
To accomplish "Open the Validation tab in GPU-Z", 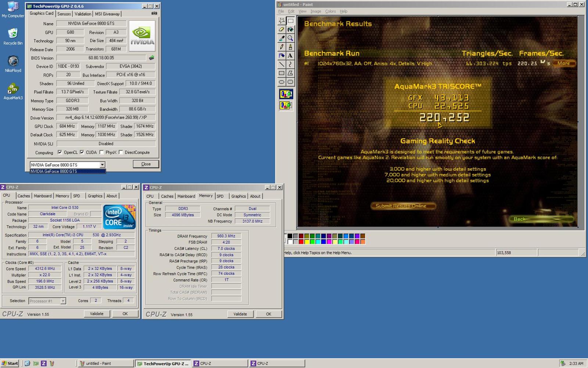I will pos(83,14).
